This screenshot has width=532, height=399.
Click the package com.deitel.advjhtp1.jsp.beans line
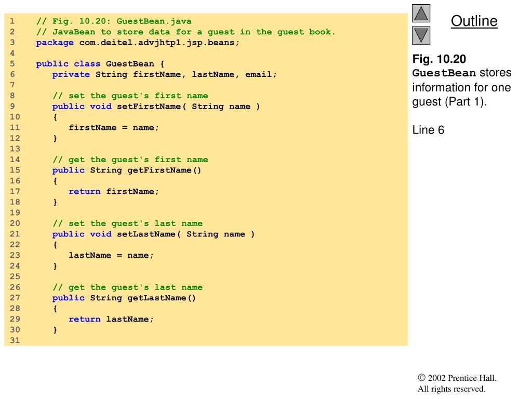coord(138,43)
